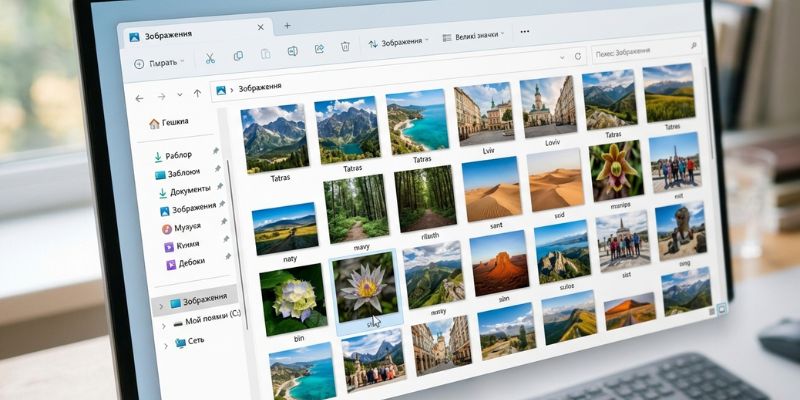The image size is (800, 400).
Task: Click the magnifier icon in search box
Action: click(x=693, y=46)
